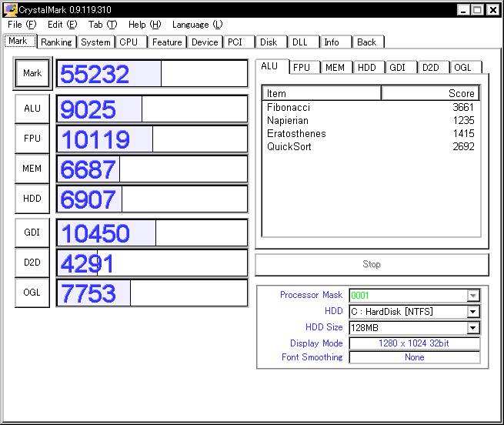
Task: Switch to the Disk tab
Action: pyautogui.click(x=271, y=42)
